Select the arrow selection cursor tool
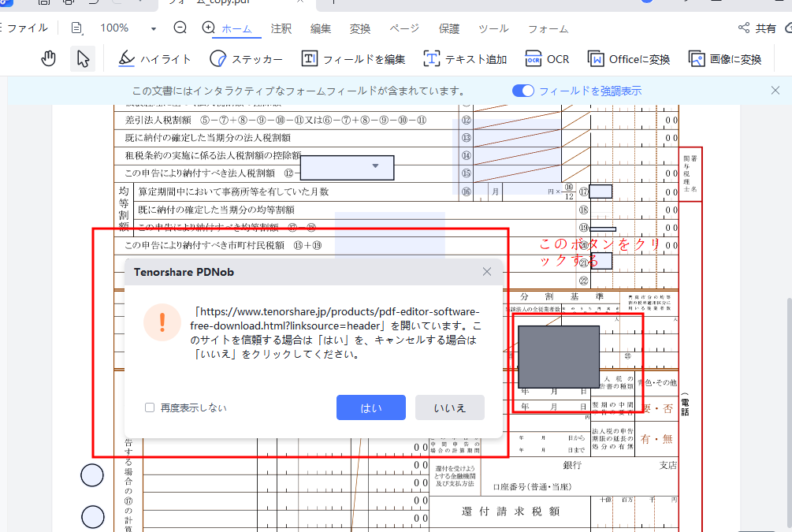Screen dimensions: 792x532 point(82,58)
